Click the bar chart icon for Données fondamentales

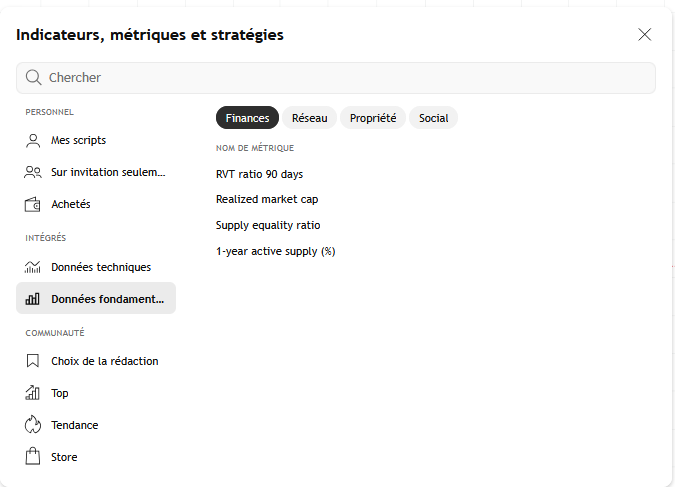(x=33, y=298)
